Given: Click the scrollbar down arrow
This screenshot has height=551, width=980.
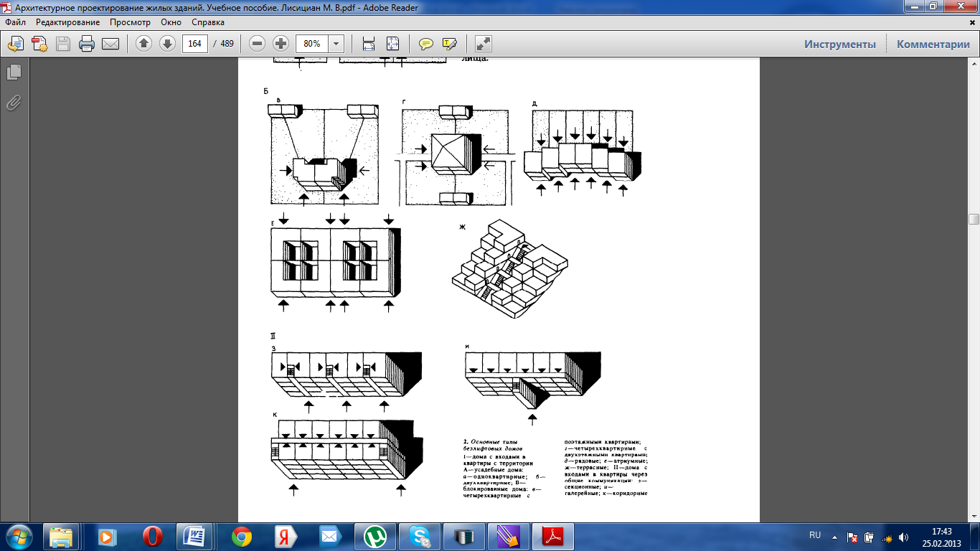Looking at the screenshot, I should click(x=974, y=517).
